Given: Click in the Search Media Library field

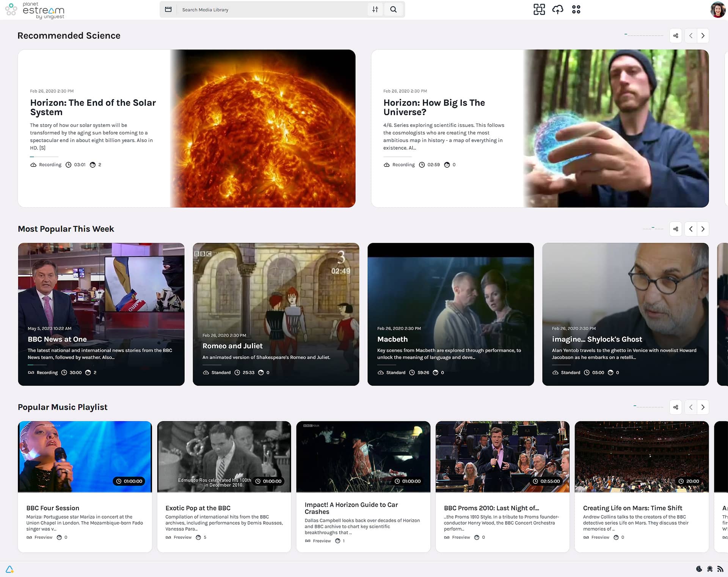Looking at the screenshot, I should pyautogui.click(x=273, y=10).
